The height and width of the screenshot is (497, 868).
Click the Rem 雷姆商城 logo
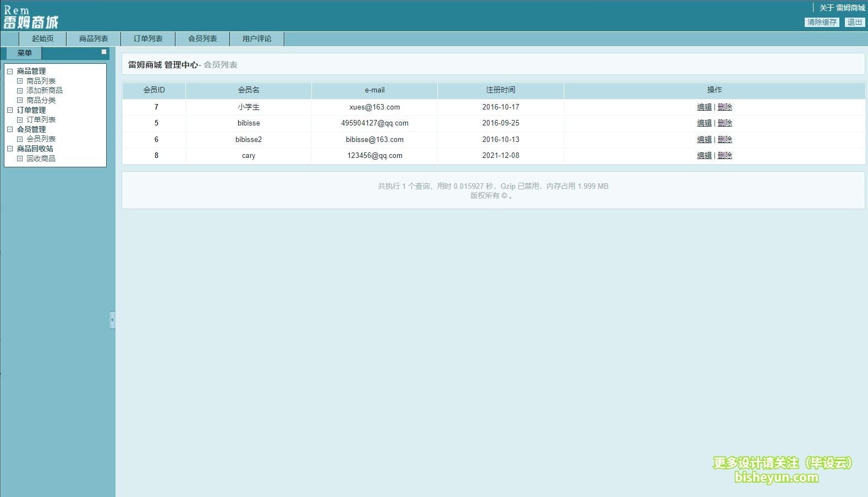(x=31, y=17)
